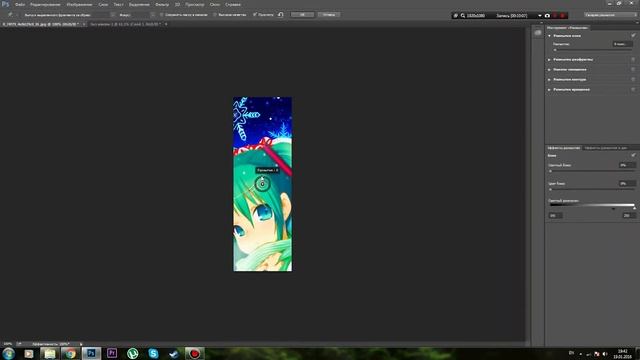Click the magnifier icon in recorder bar
The width and height of the screenshot is (640, 360).
tap(463, 16)
